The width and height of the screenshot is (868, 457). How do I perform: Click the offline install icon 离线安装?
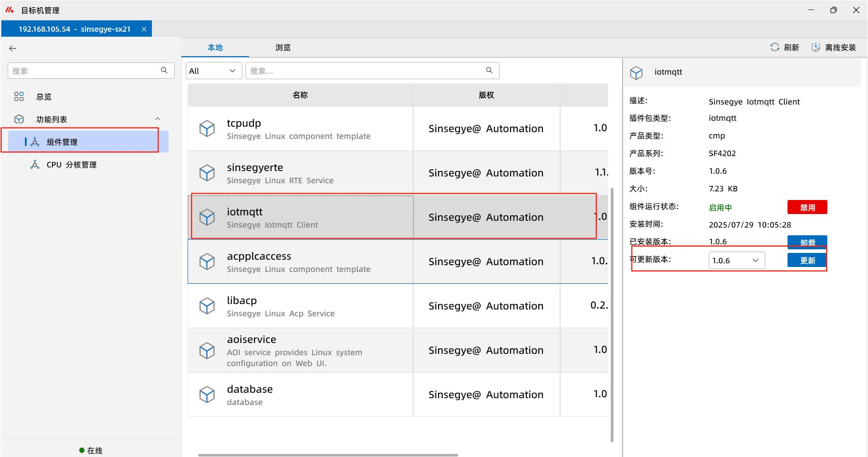coord(816,48)
